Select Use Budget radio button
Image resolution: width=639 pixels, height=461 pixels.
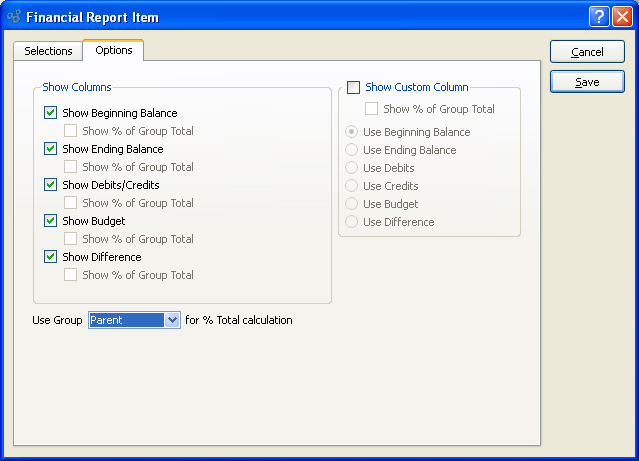tap(351, 204)
